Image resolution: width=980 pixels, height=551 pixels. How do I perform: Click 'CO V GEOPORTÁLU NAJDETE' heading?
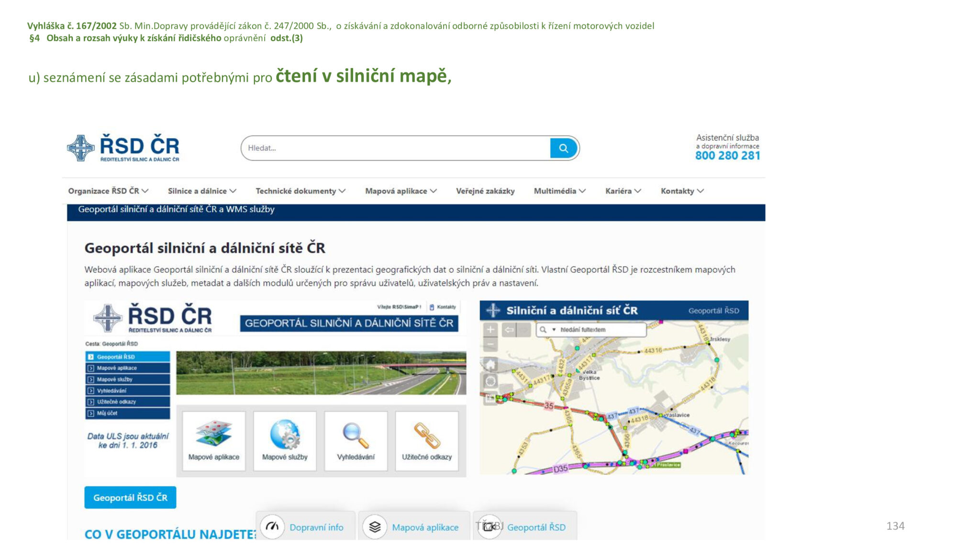tap(170, 534)
